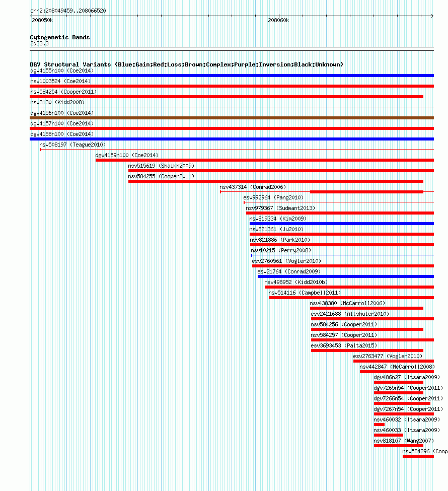Click the nsv584255 (Cooper2011) label
Image resolution: width=448 pixels, height=491 pixels.
coord(161,177)
